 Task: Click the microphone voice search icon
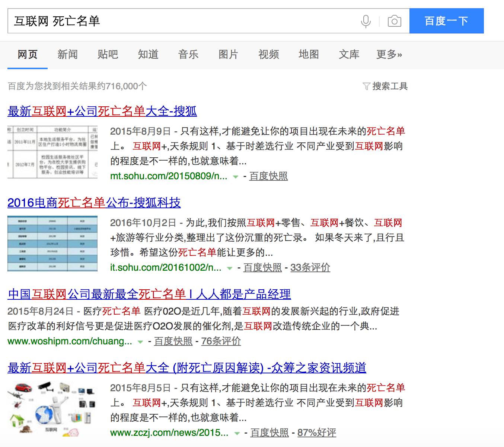[x=366, y=21]
